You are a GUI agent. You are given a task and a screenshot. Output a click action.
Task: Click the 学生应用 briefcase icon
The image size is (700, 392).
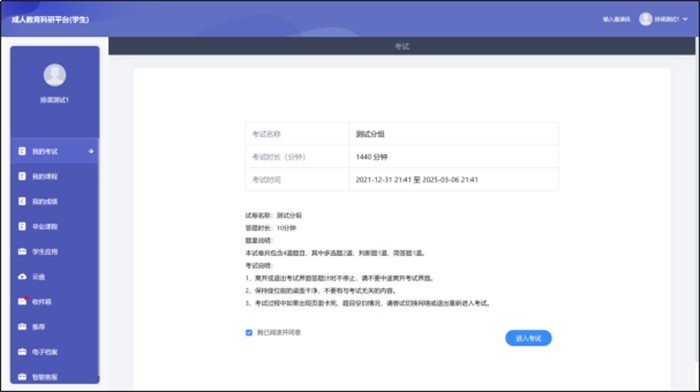[x=22, y=251]
